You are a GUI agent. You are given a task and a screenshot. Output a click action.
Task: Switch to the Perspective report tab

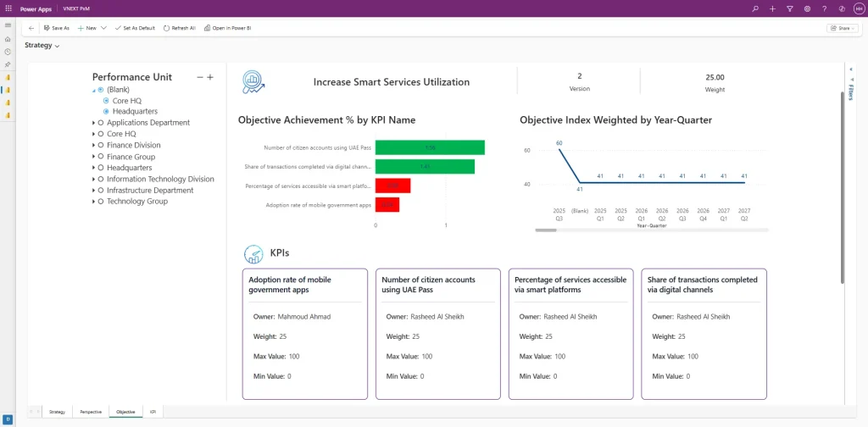coord(91,412)
